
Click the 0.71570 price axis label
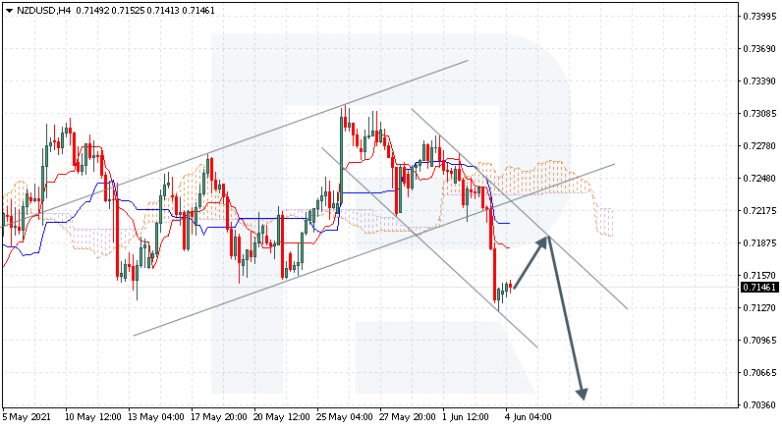pos(760,276)
